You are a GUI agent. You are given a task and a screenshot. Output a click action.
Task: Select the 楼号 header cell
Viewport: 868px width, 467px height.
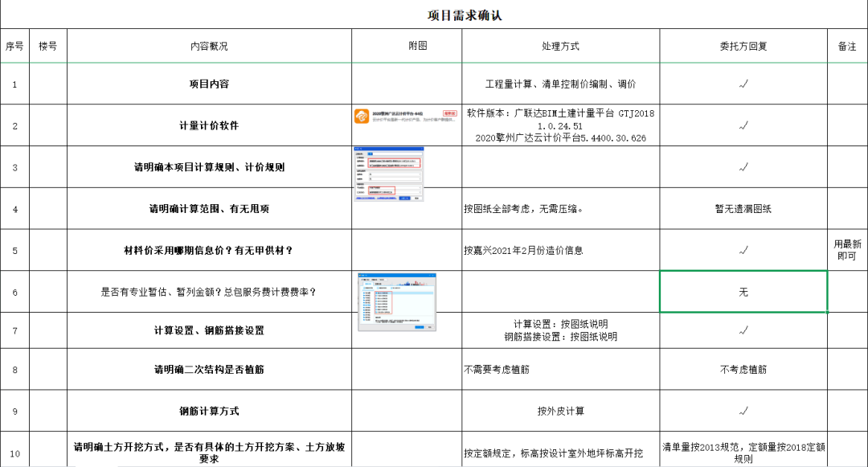[47, 46]
